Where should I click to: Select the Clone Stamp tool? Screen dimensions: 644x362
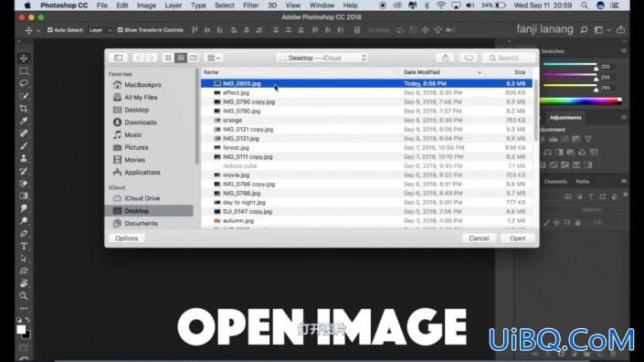[24, 158]
